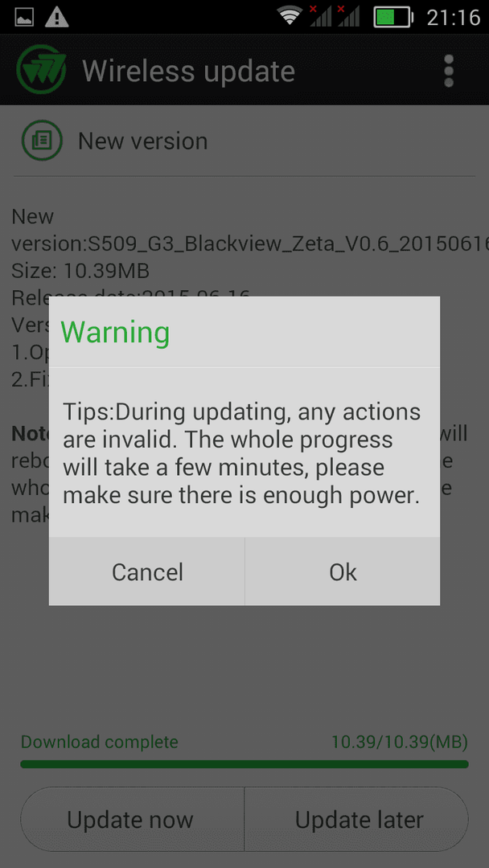Confirm the warning with Ok
The image size is (489, 868).
(343, 571)
